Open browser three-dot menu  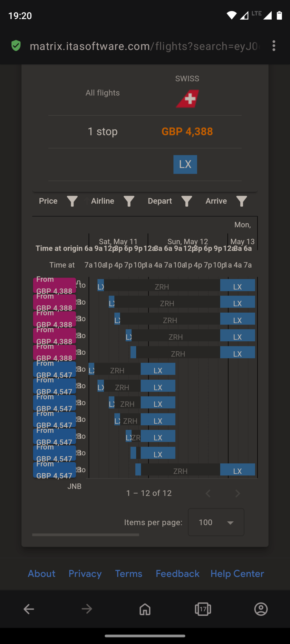tap(274, 46)
